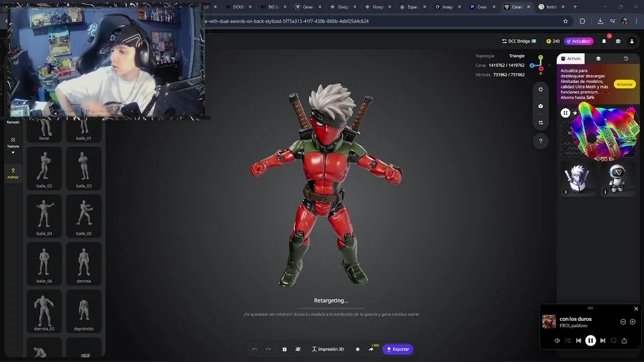Filter assets by favorites star
644x362 pixels.
pos(575,113)
